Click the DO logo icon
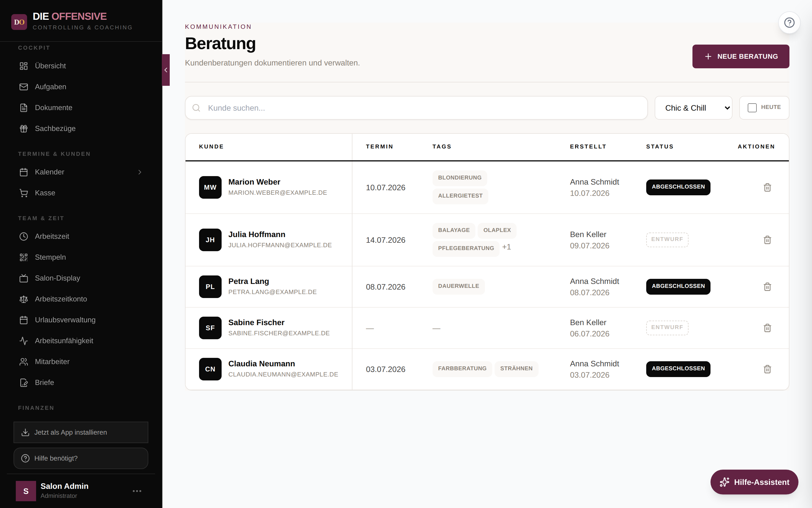This screenshot has height=508, width=812. (19, 22)
